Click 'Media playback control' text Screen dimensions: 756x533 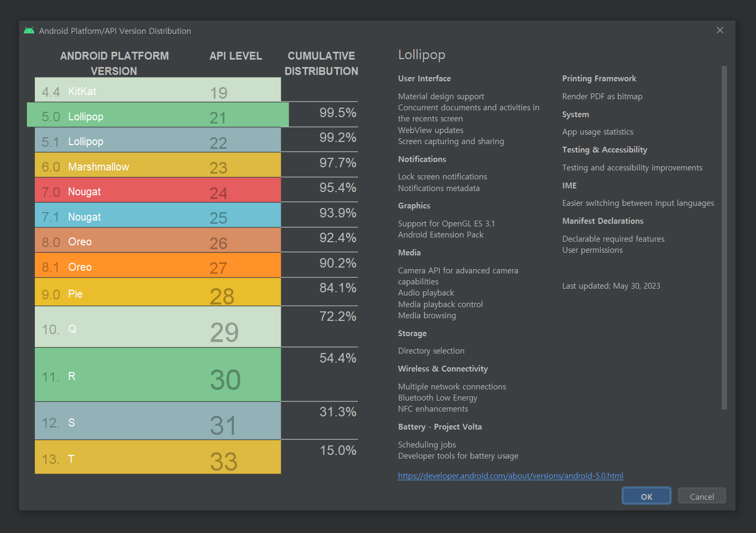point(440,304)
